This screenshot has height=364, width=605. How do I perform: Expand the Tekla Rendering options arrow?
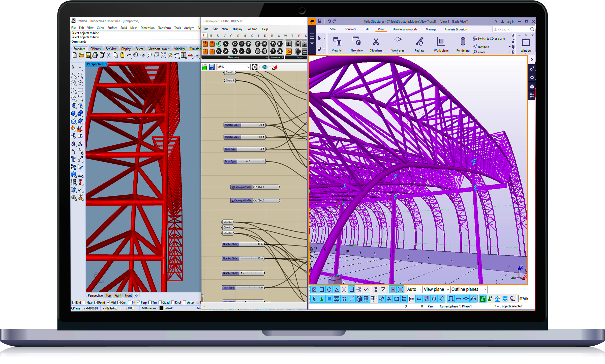[x=463, y=53]
